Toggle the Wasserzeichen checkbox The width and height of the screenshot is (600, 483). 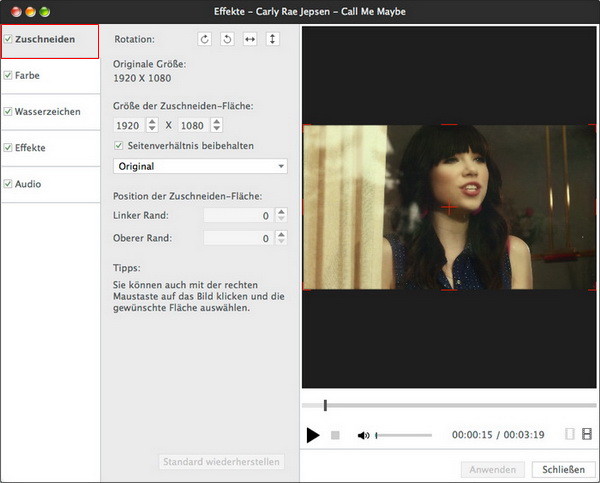(8, 111)
